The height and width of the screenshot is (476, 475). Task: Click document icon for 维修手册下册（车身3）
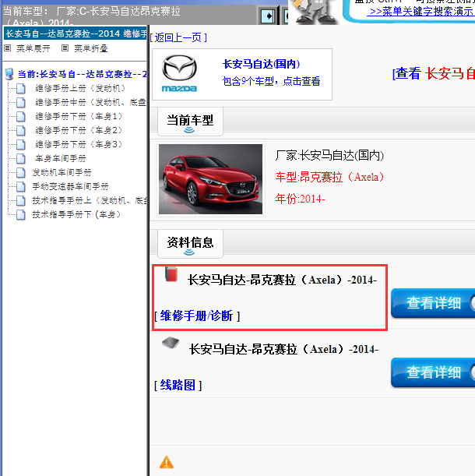(x=21, y=144)
